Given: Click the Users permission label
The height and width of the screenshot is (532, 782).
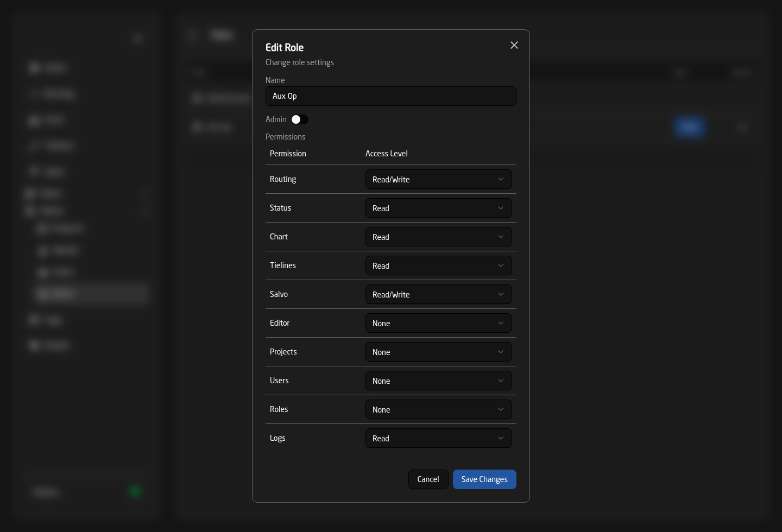Looking at the screenshot, I should tap(279, 381).
